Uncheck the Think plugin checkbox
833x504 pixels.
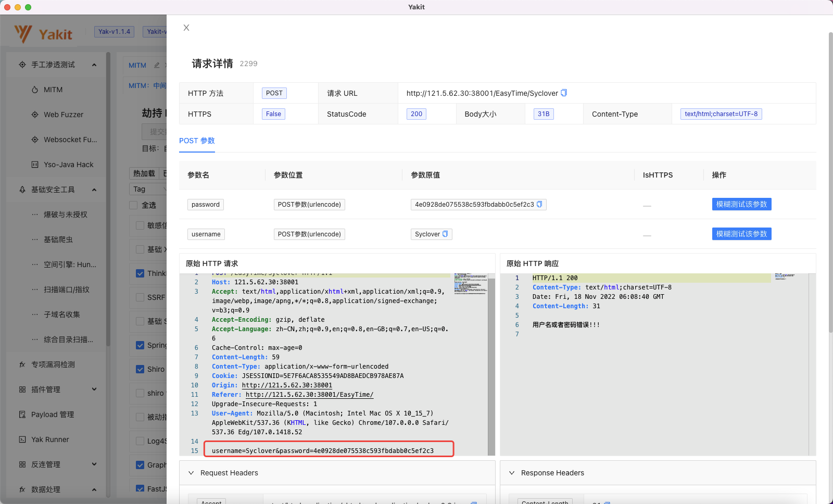140,273
